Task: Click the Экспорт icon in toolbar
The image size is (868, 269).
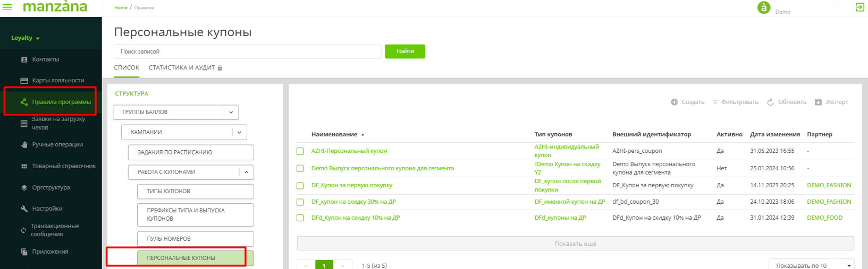Action: click(818, 102)
